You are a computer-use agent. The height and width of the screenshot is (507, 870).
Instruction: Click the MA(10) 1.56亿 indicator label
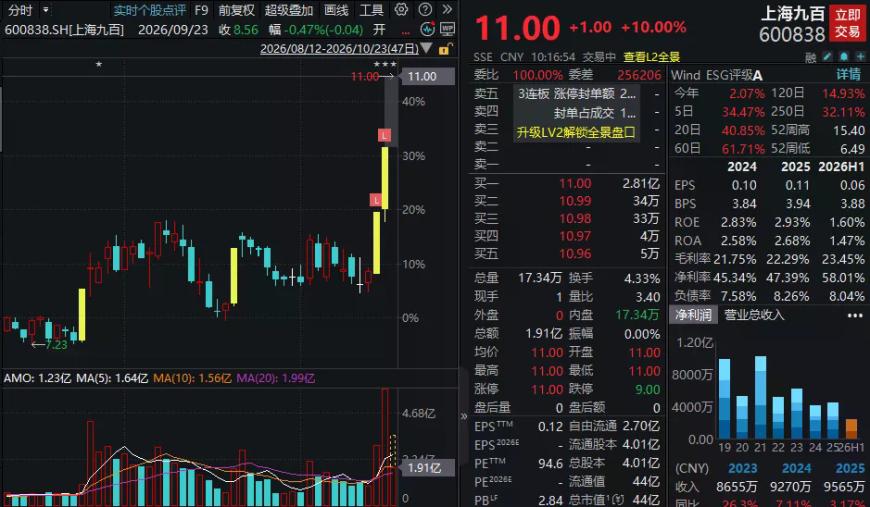click(x=192, y=378)
